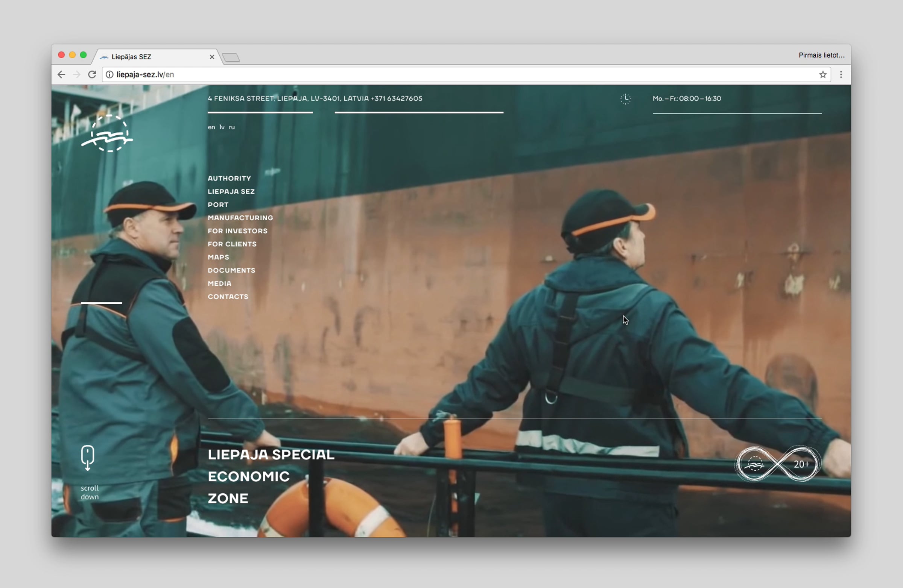Click the 20+ infinity anniversary badge
The height and width of the screenshot is (588, 903).
point(778,464)
